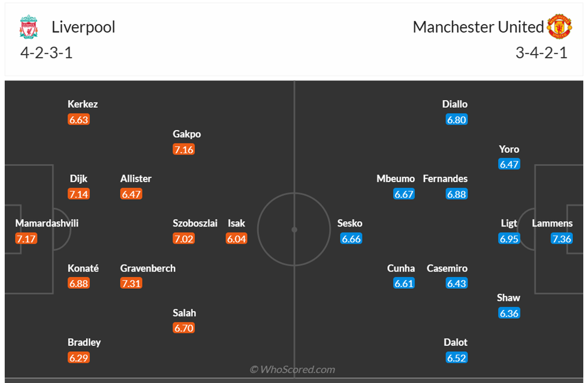588x383 pixels.
Task: Open the Liverpool team name link
Action: [x=83, y=27]
